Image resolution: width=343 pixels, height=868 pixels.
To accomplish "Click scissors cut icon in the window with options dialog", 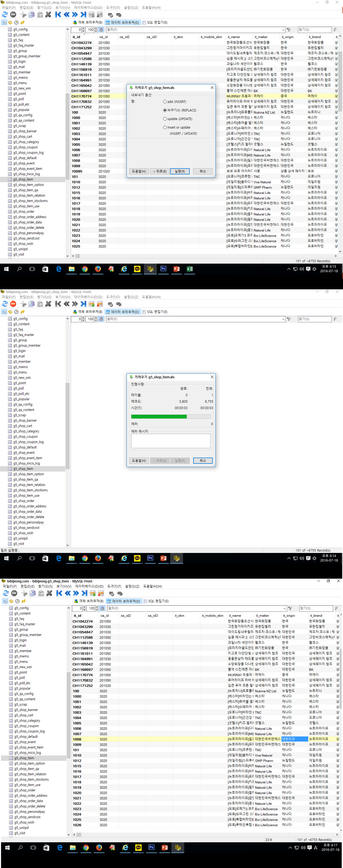I will point(23,14).
